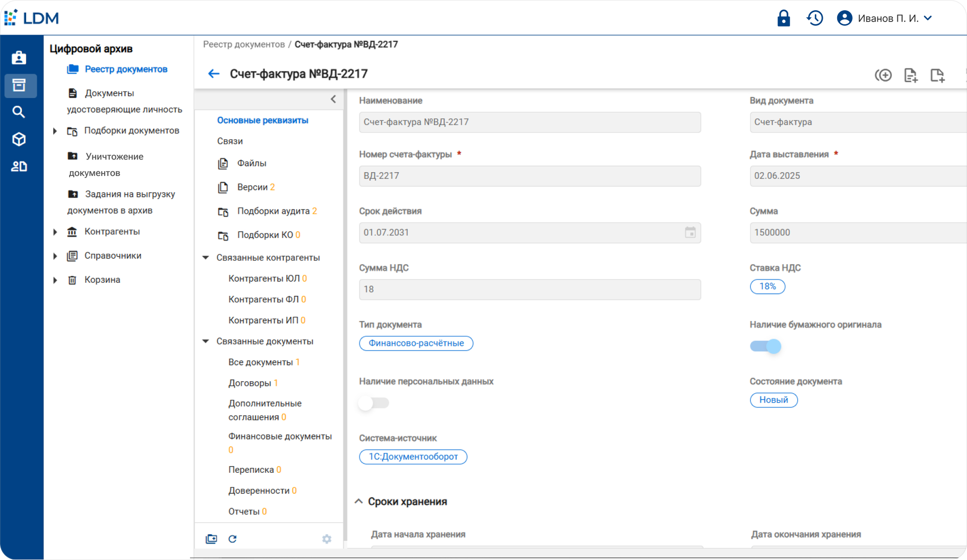
Task: Click the refresh icon below the navigation list
Action: tap(232, 539)
